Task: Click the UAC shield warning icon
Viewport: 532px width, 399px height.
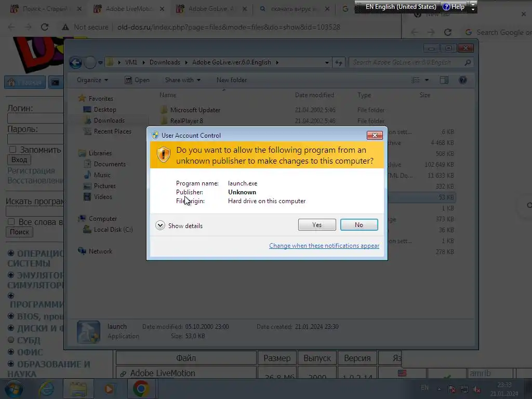Action: click(164, 155)
